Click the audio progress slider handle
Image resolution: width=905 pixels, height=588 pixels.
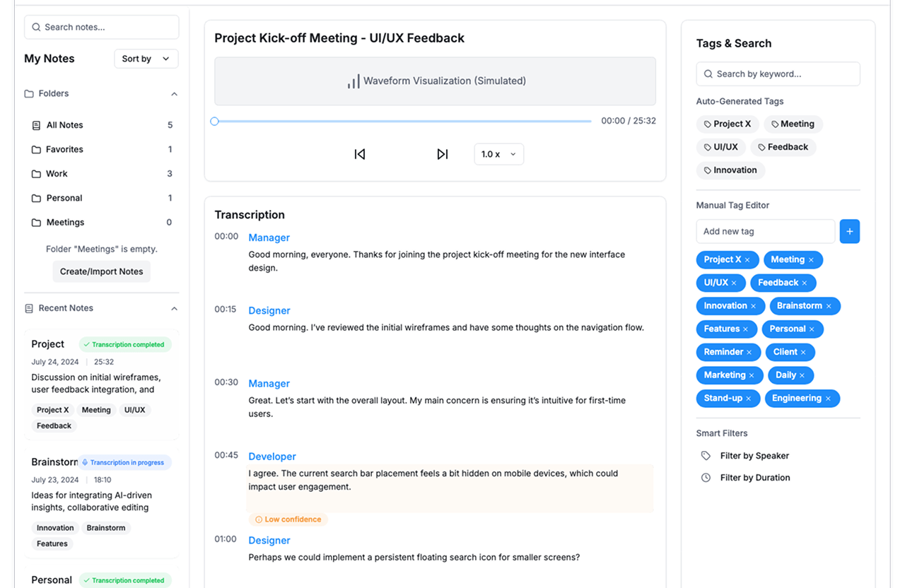tap(214, 122)
